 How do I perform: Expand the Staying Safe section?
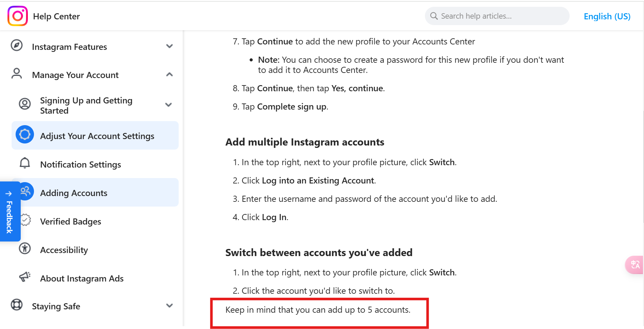tap(169, 305)
